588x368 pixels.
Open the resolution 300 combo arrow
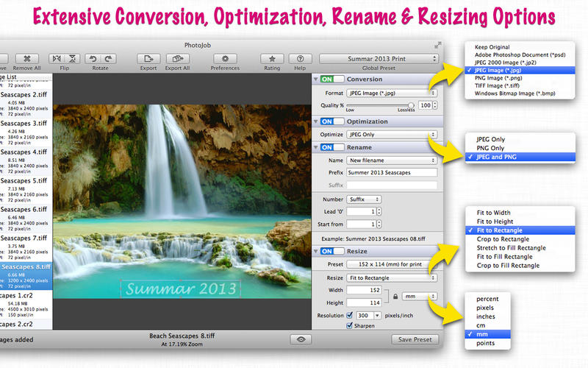377,316
